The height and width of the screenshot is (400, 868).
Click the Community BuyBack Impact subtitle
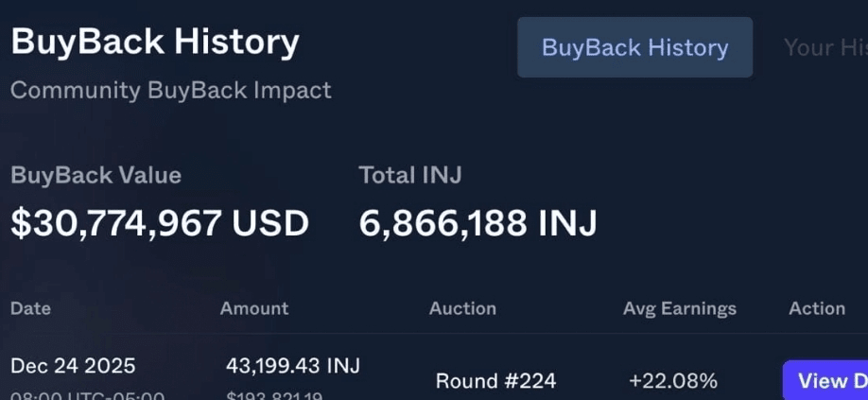tap(171, 91)
